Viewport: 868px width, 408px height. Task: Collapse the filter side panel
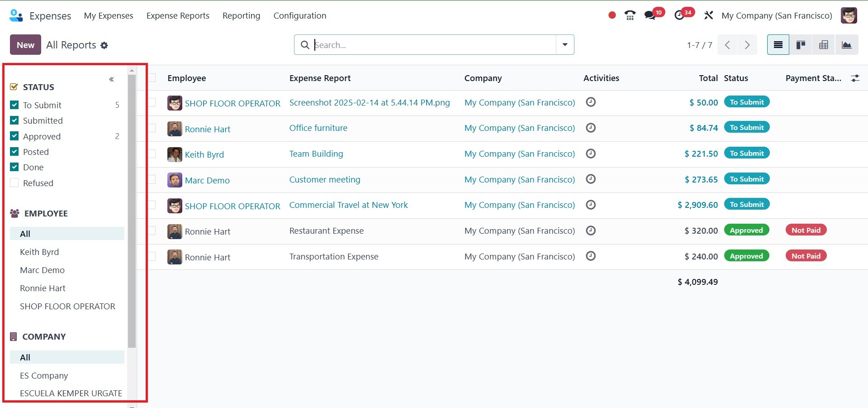point(111,80)
